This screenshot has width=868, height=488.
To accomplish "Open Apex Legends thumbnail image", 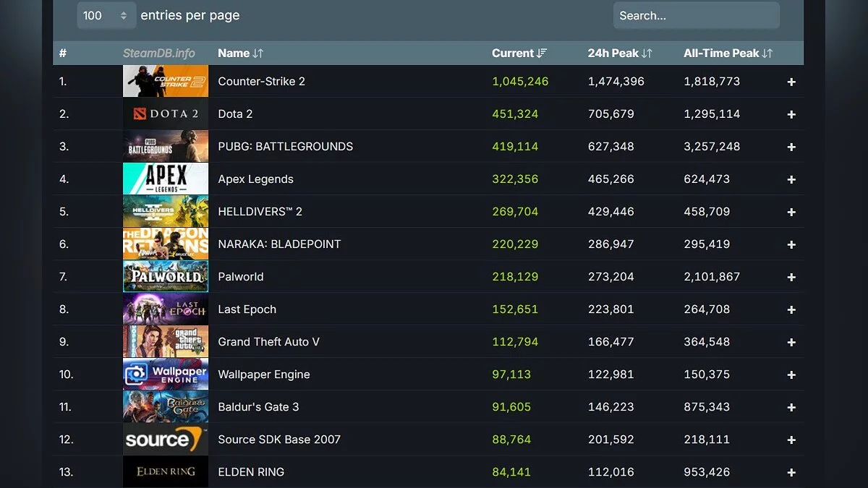I will coord(166,179).
